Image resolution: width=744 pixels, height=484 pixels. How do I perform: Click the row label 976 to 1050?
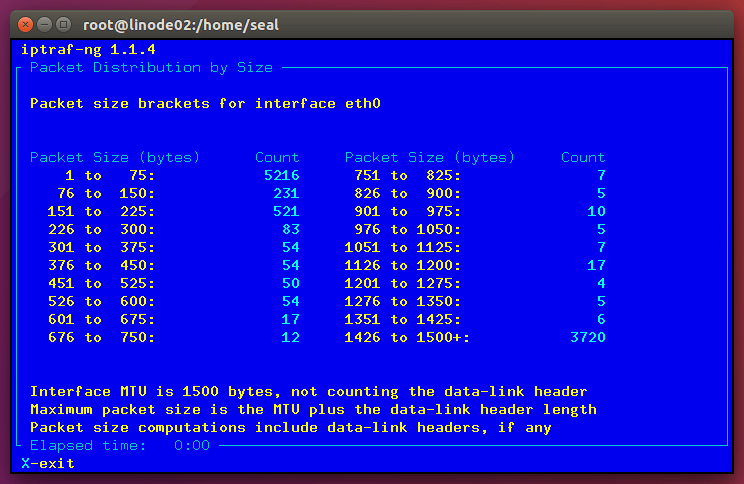pos(408,230)
